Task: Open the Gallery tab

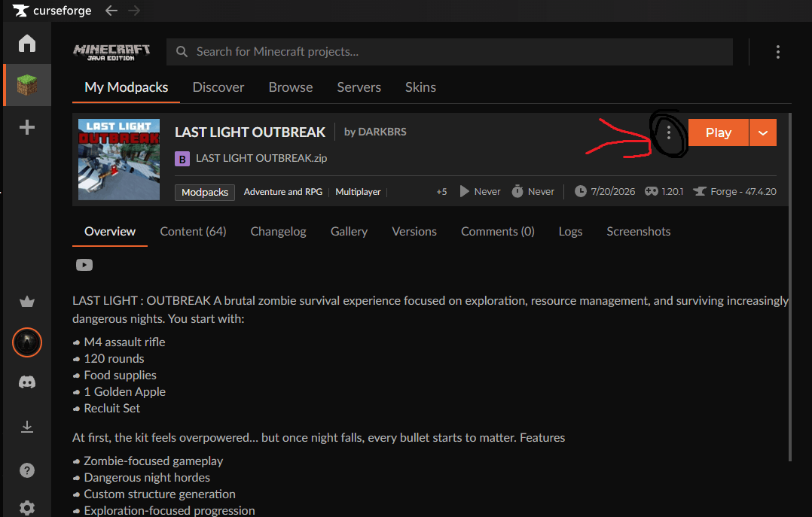Action: 349,232
